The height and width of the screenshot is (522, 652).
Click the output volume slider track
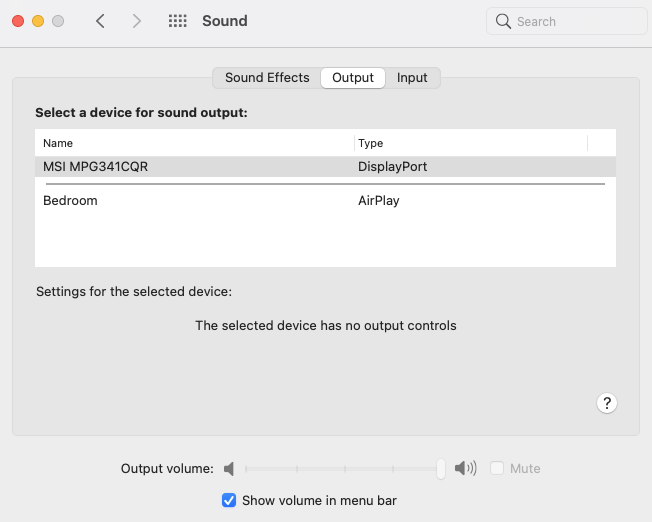[340, 468]
